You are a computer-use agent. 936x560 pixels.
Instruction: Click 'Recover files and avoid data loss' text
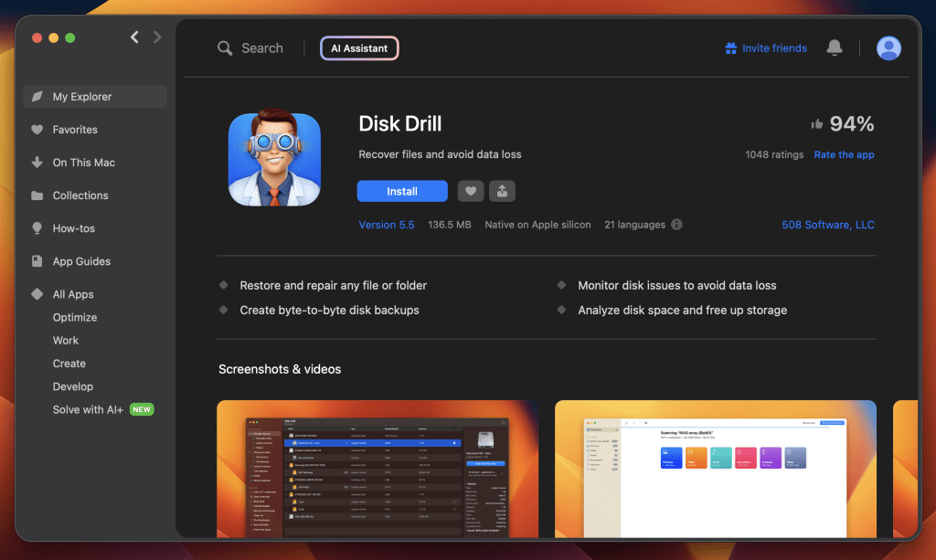pos(440,154)
